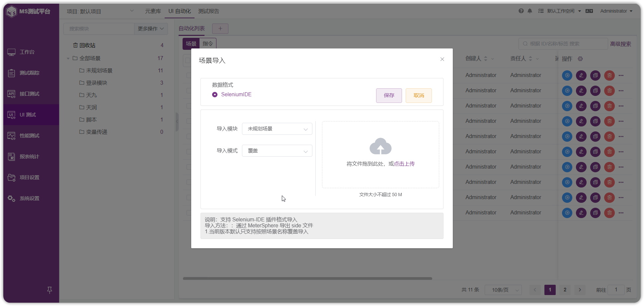
Task: Click the 保存 button
Action: (x=389, y=96)
